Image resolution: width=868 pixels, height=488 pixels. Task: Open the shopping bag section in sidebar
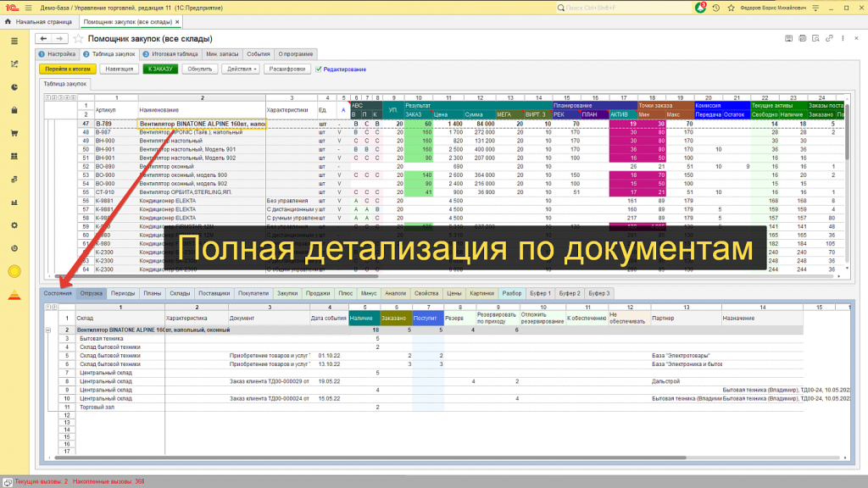click(14, 110)
